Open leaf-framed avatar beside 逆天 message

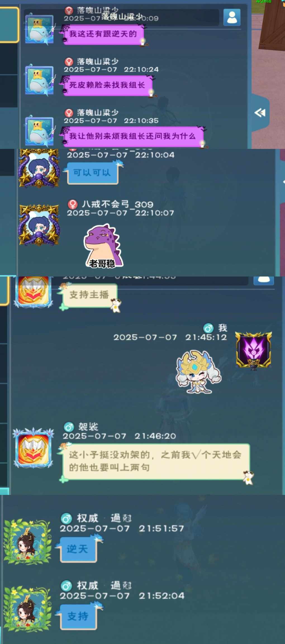coord(27,542)
